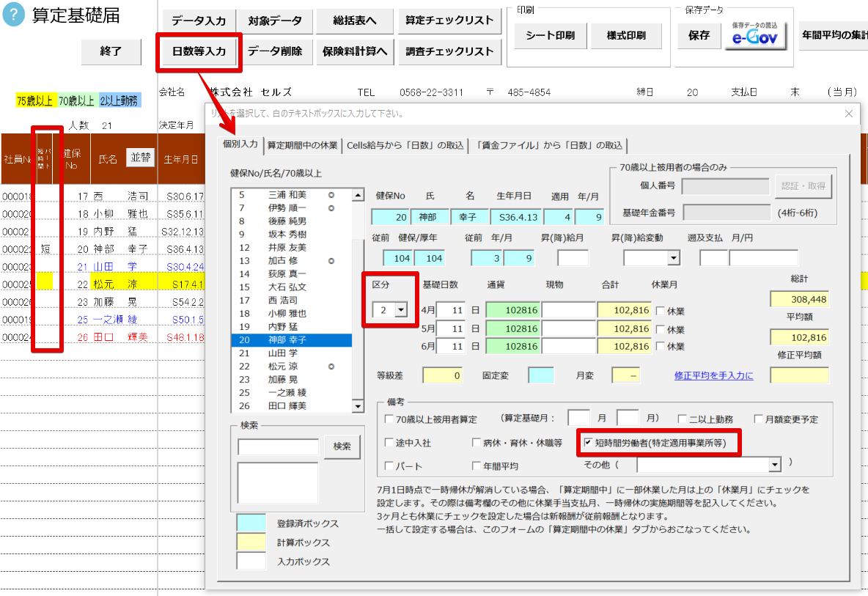Check the 二以上勤務 checkbox
868x596 pixels.
coord(683,419)
